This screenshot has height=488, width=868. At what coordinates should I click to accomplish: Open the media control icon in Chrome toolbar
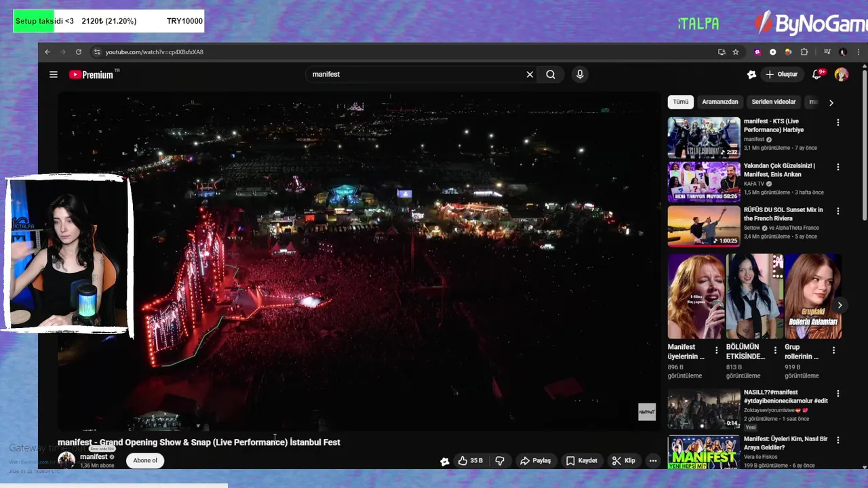827,52
